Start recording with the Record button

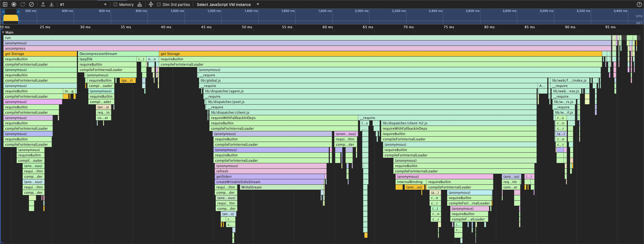tap(14, 4)
